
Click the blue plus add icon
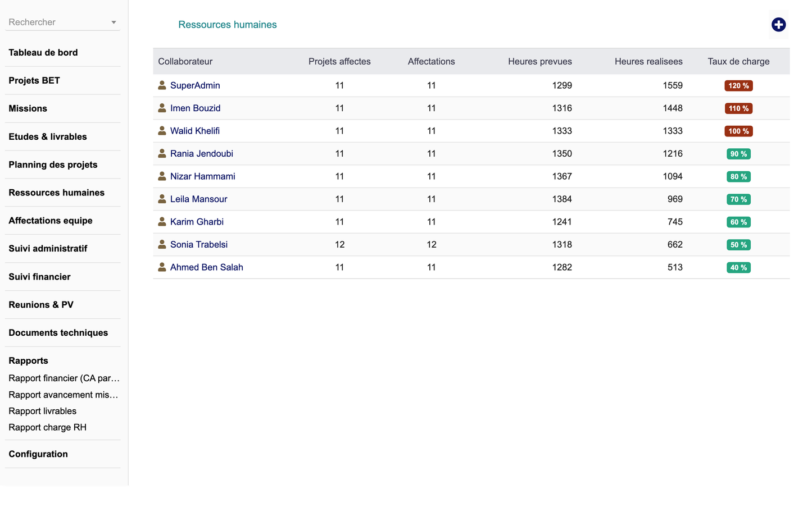tap(778, 25)
